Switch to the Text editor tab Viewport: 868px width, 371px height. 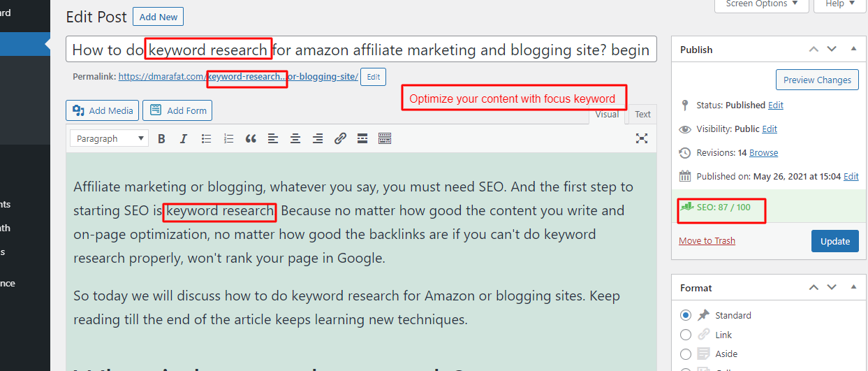[642, 115]
